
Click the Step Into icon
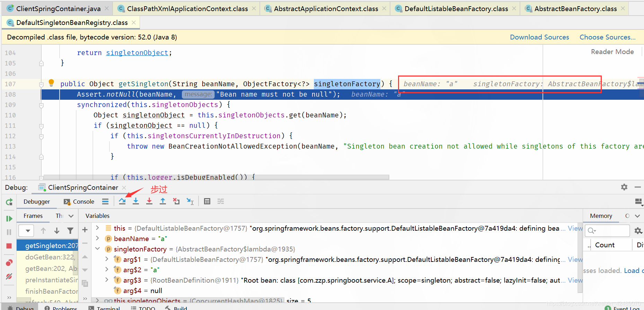[x=136, y=201]
